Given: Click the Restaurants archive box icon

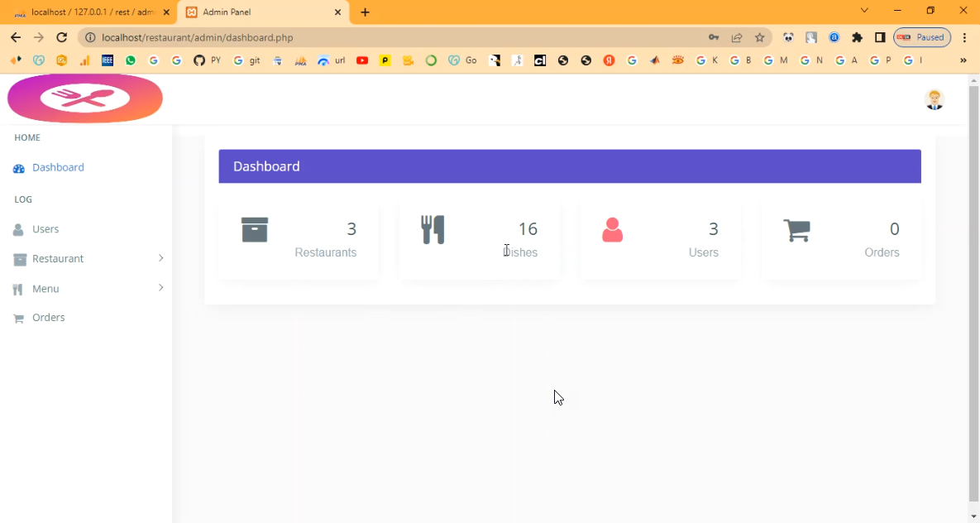Looking at the screenshot, I should [x=255, y=229].
